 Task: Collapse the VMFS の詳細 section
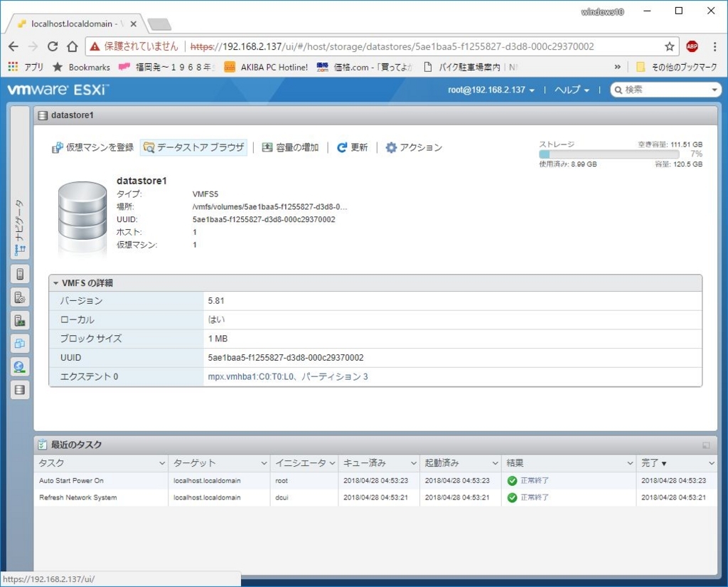click(x=55, y=283)
